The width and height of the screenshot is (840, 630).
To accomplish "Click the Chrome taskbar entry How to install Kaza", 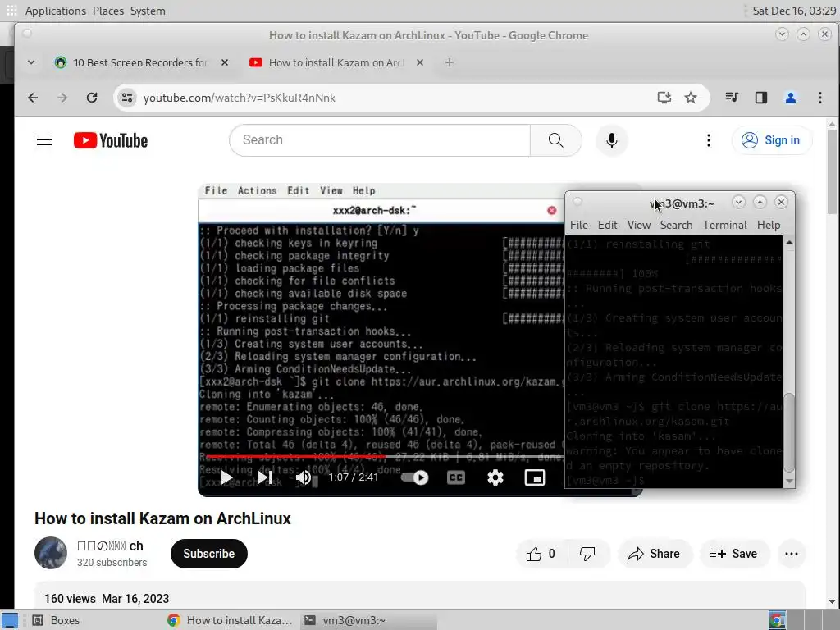I will (x=231, y=620).
